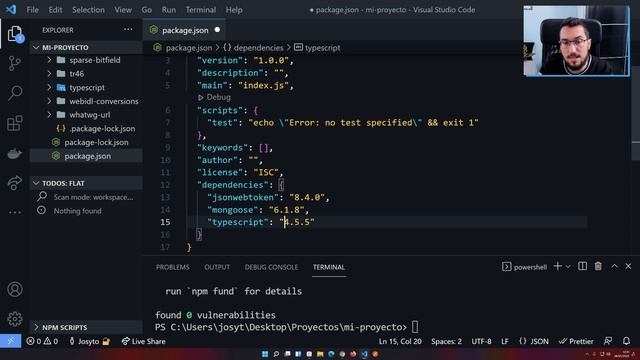Switch to the OUTPUT panel tab
The height and width of the screenshot is (360, 640).
217,267
